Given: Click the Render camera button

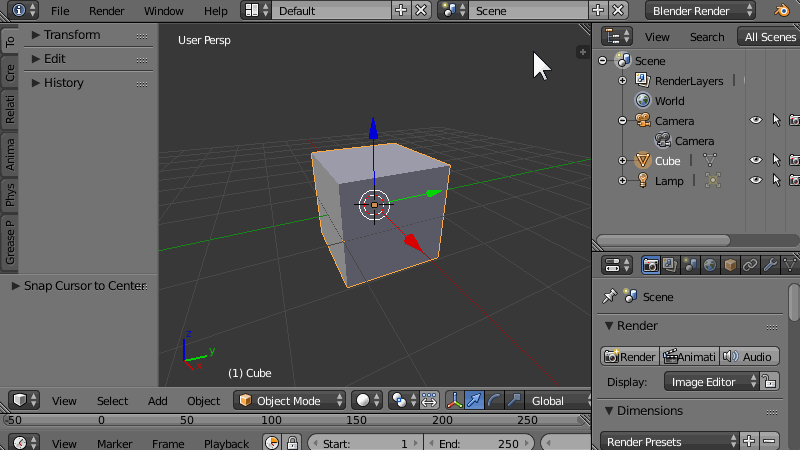Looking at the screenshot, I should point(630,357).
